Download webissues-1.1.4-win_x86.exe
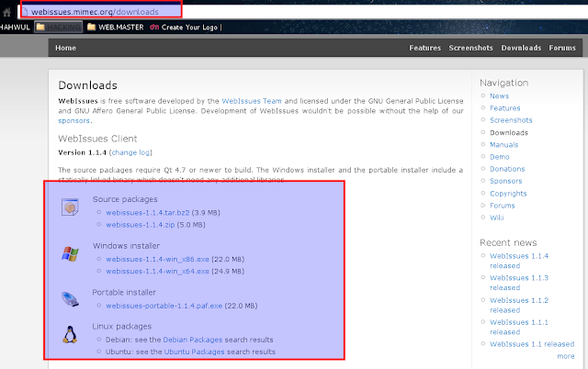Image resolution: width=588 pixels, height=369 pixels. point(157,259)
